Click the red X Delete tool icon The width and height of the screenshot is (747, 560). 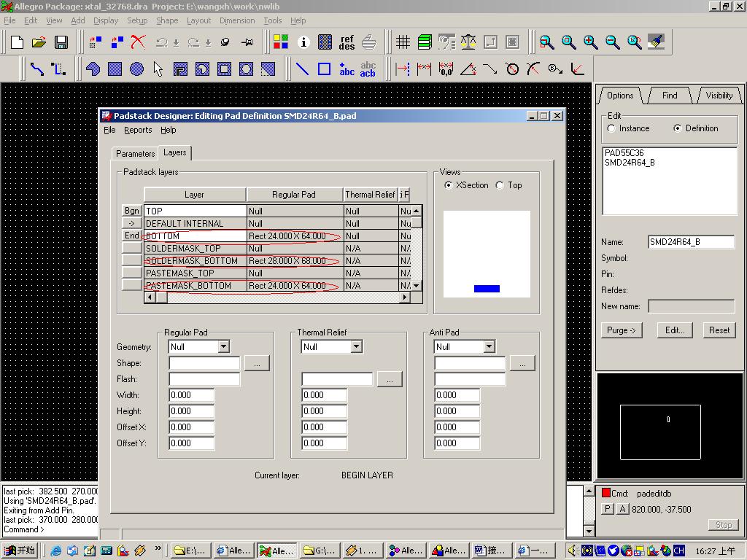(138, 42)
